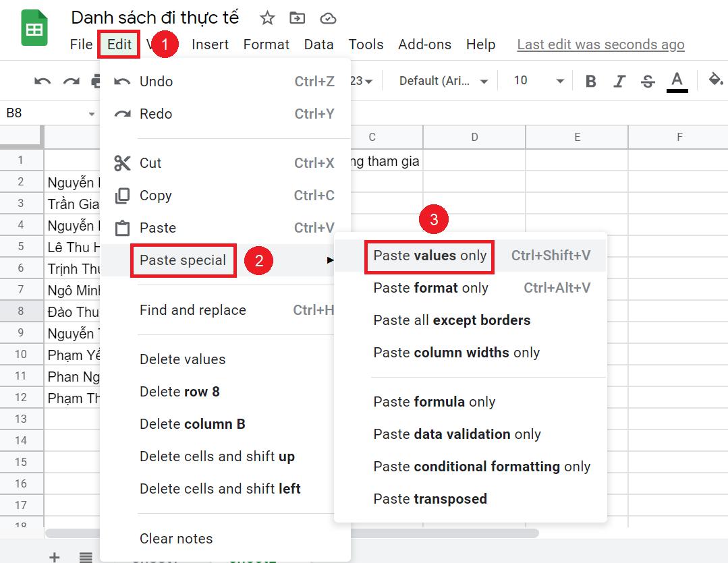The height and width of the screenshot is (563, 728).
Task: Toggle strikethrough formatting
Action: (x=648, y=80)
